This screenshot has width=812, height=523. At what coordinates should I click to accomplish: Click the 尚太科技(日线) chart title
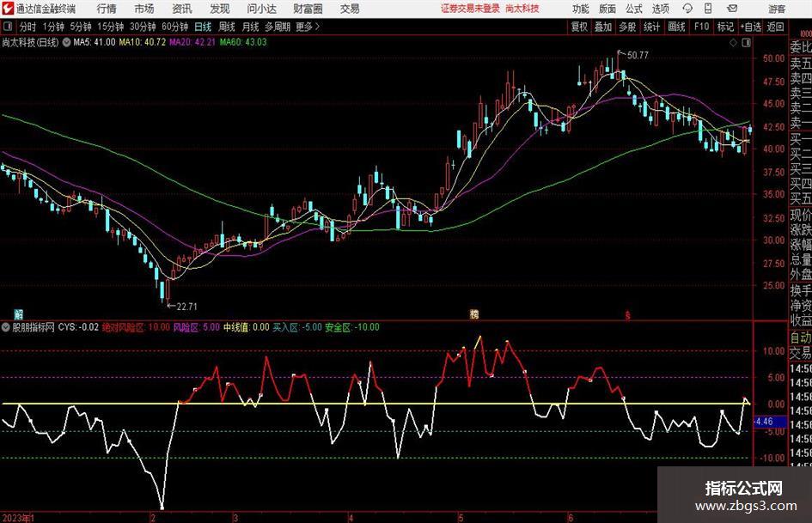pos(31,42)
